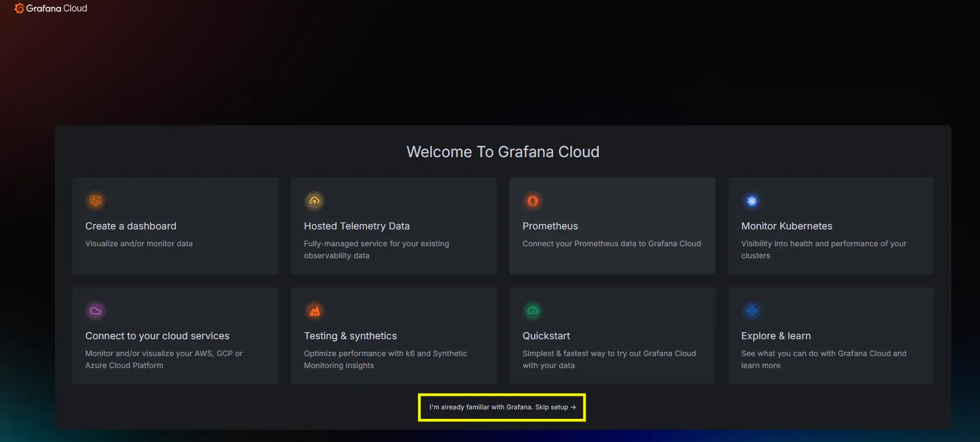Click 'Connect your Prometheus data to Grafana Cloud'
Image resolution: width=980 pixels, height=442 pixels.
coord(612,244)
